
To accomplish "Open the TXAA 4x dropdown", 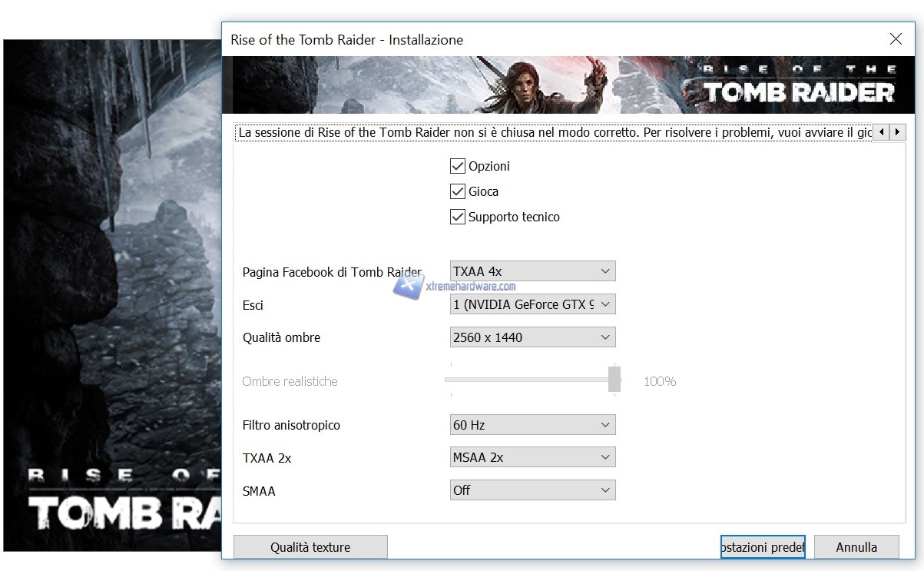I will (532, 271).
